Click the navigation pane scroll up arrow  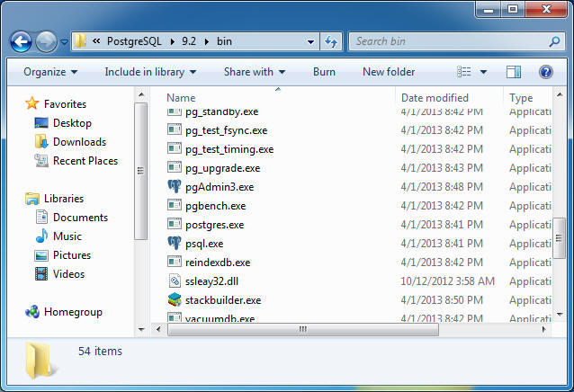point(141,95)
